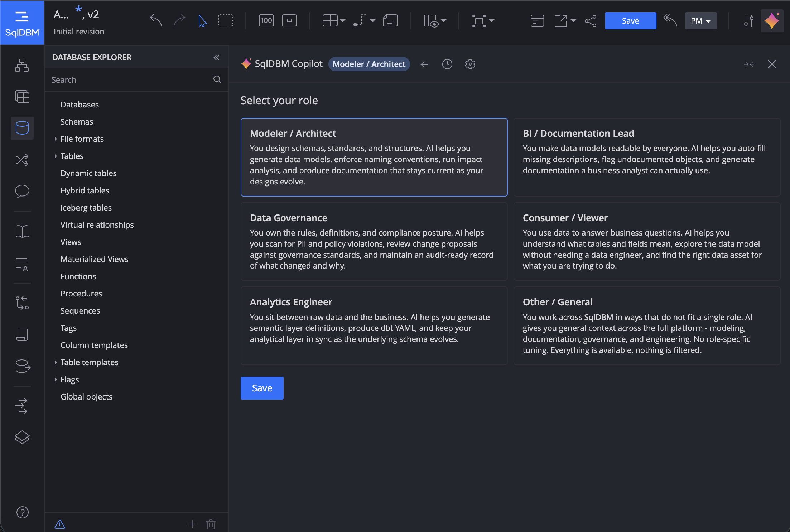Open the export dropdown

[x=565, y=21]
